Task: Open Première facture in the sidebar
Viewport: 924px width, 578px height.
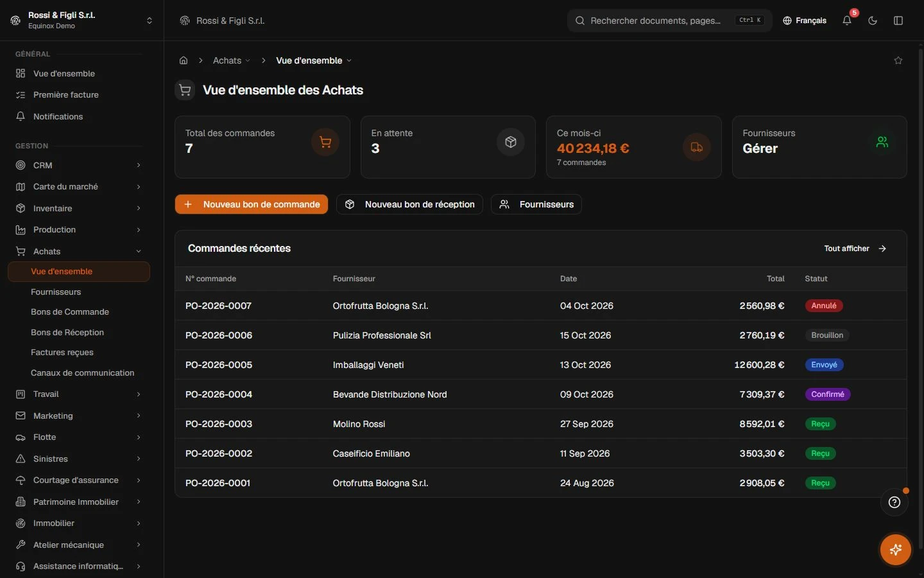Action: pos(78,95)
